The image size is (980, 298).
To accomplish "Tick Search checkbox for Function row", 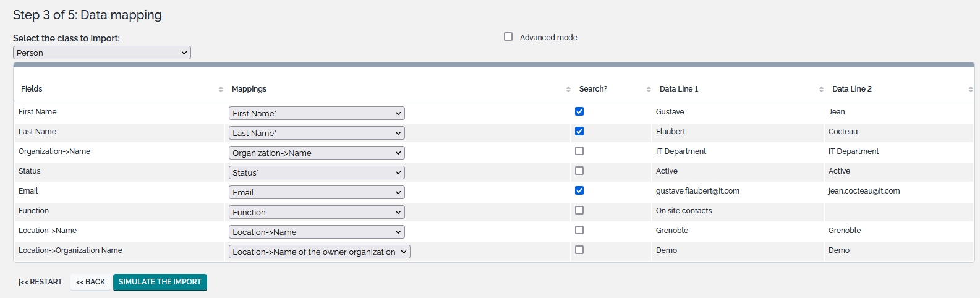I will point(579,211).
